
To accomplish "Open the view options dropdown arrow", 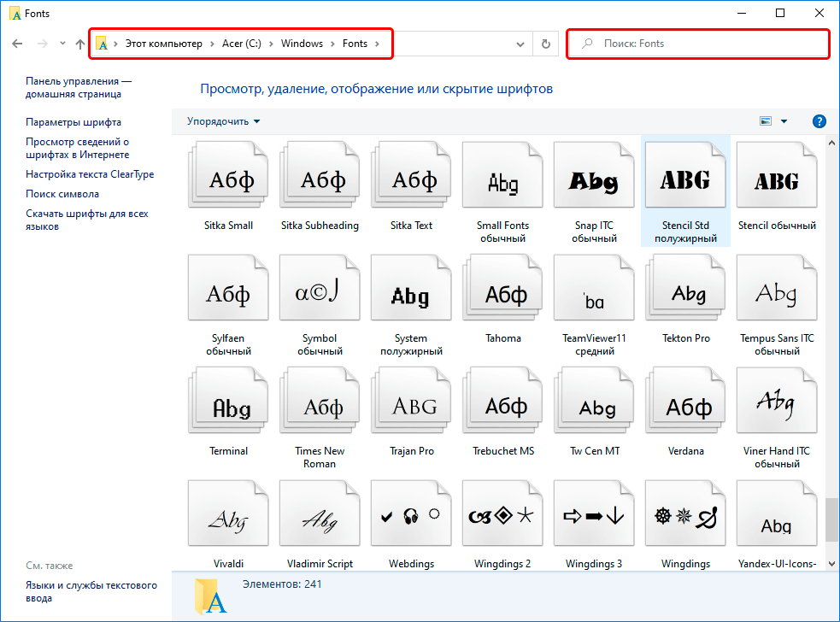I will pyautogui.click(x=784, y=121).
